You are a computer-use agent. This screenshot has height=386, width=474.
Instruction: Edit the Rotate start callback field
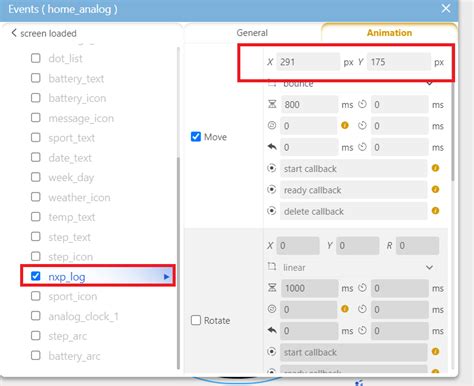[x=354, y=352]
